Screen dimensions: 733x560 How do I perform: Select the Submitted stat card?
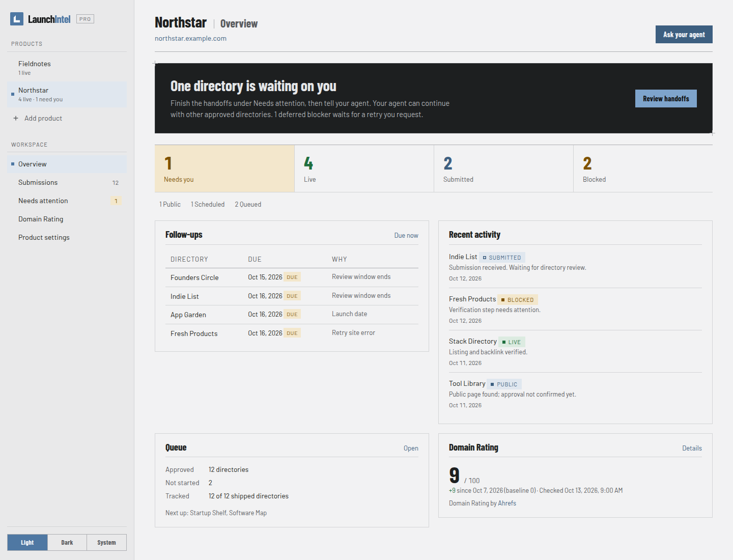503,169
